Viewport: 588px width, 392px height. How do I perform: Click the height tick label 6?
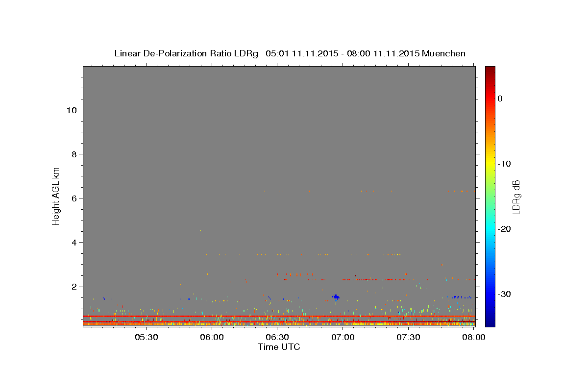click(73, 198)
